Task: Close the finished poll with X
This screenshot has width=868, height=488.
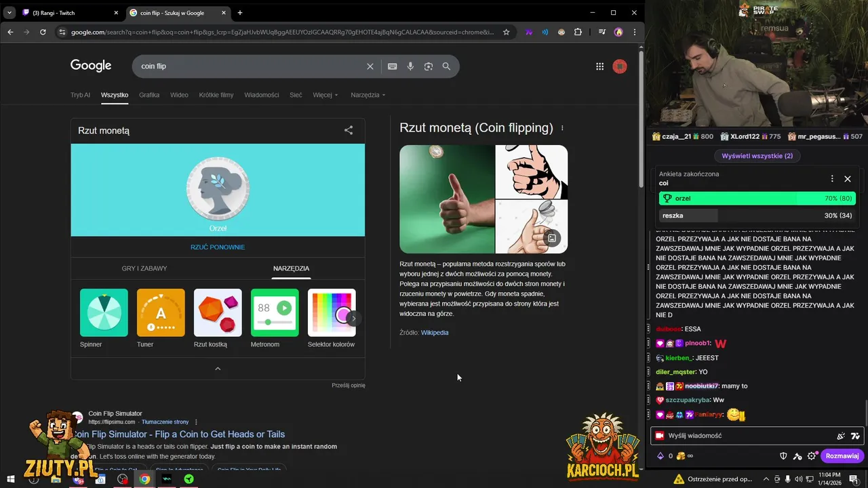Action: (x=848, y=179)
